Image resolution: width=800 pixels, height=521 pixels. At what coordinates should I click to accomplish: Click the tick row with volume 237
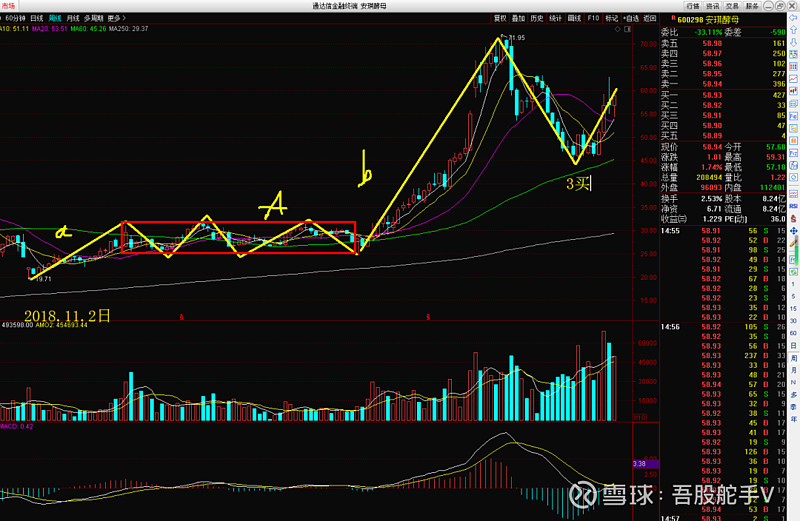click(723, 355)
